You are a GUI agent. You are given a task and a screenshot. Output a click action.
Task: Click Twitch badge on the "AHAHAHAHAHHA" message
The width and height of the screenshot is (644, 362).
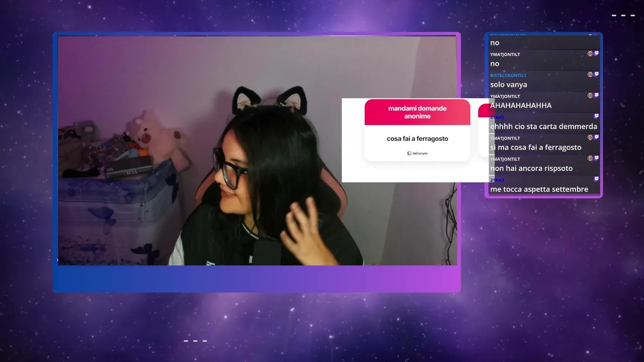tap(596, 96)
